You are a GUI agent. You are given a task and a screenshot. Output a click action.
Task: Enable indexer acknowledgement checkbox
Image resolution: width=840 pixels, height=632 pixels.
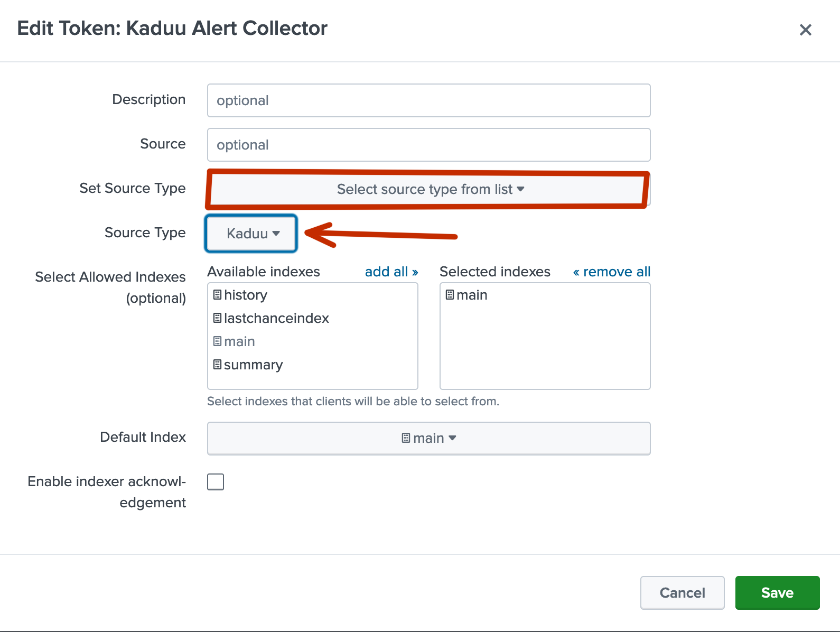[x=216, y=482]
